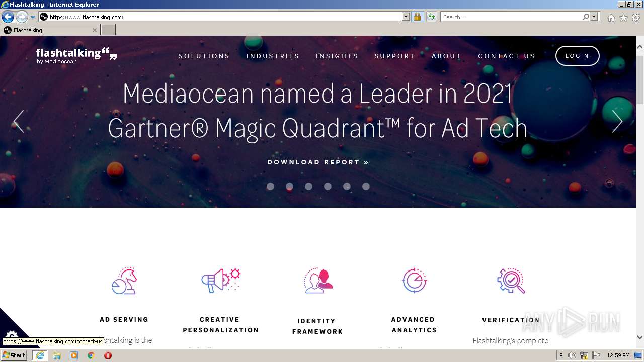Select the fourth carousel dot

pos(328,186)
